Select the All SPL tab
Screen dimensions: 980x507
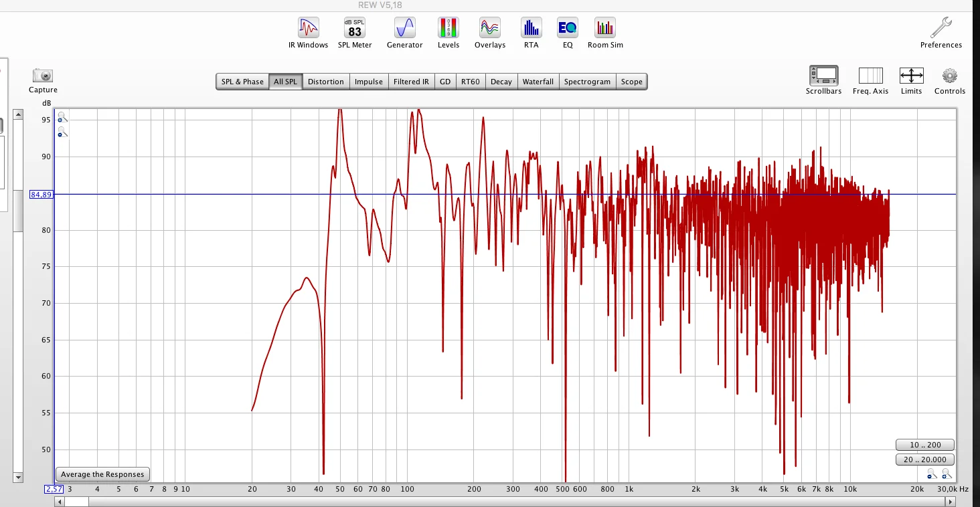pos(285,82)
